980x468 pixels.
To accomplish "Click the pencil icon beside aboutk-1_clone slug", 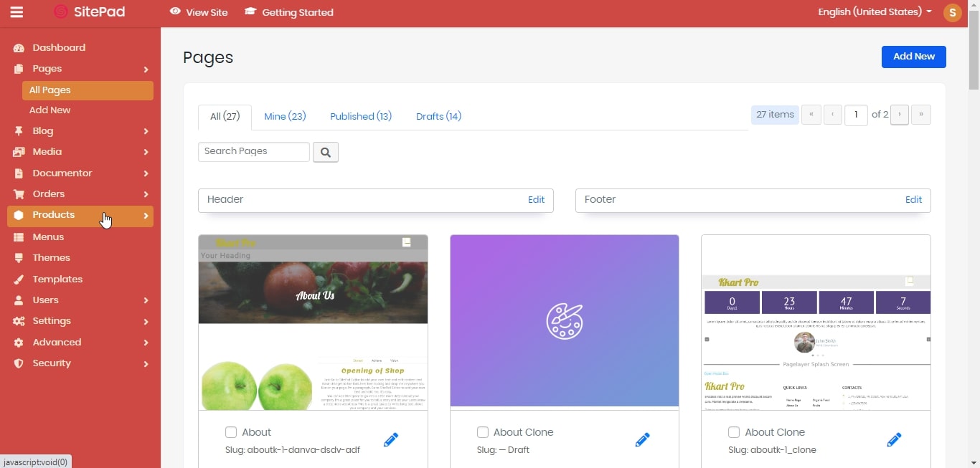I will point(894,440).
